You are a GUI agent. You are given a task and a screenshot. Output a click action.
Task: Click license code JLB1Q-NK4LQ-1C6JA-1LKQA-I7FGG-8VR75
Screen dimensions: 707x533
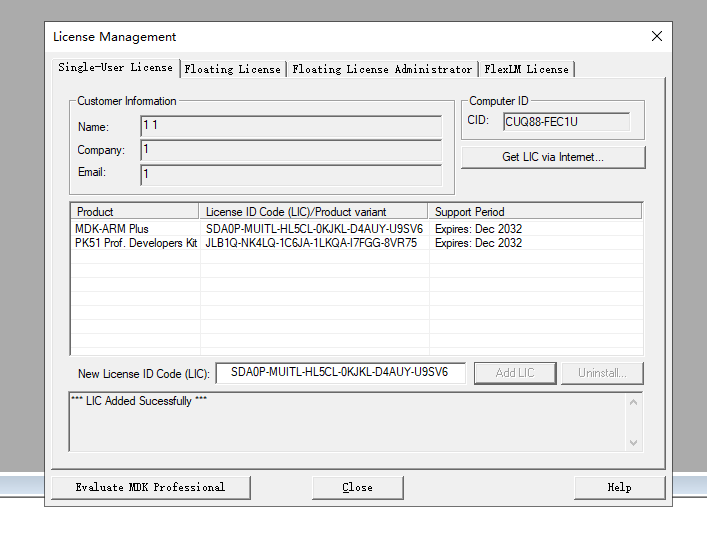(311, 243)
